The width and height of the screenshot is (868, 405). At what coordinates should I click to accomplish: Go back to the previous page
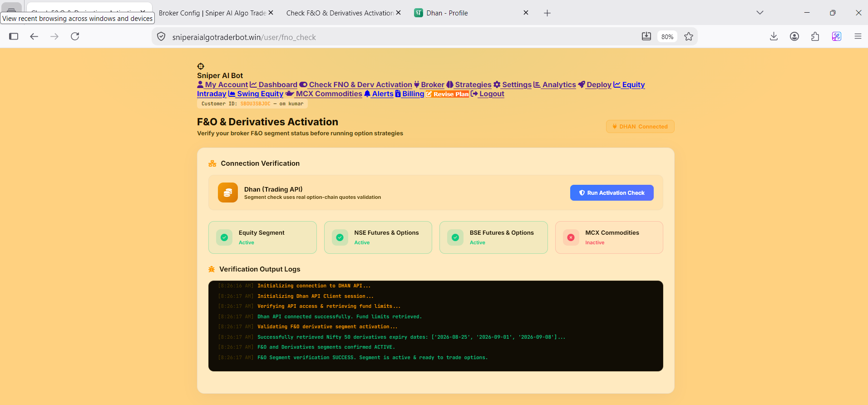point(34,36)
